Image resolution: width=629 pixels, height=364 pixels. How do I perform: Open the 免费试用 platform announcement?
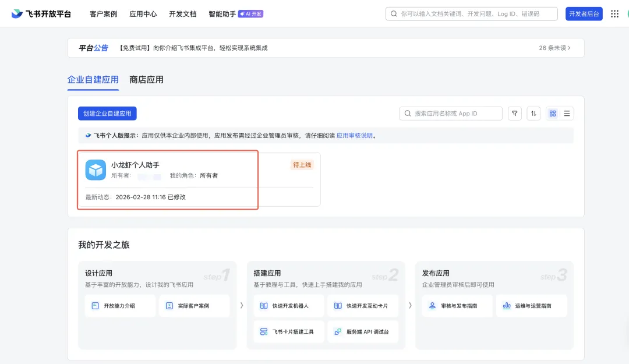pos(193,48)
